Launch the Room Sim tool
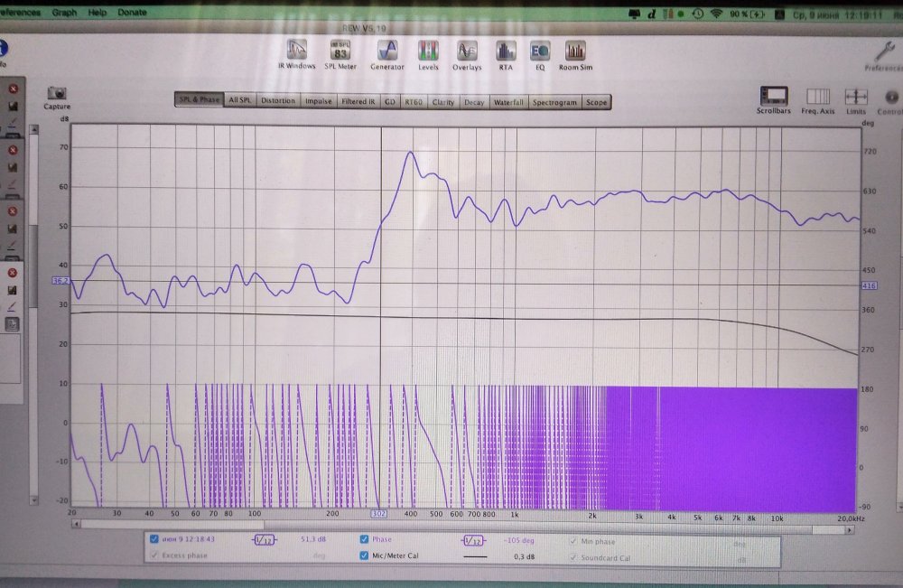903x588 pixels. point(575,51)
